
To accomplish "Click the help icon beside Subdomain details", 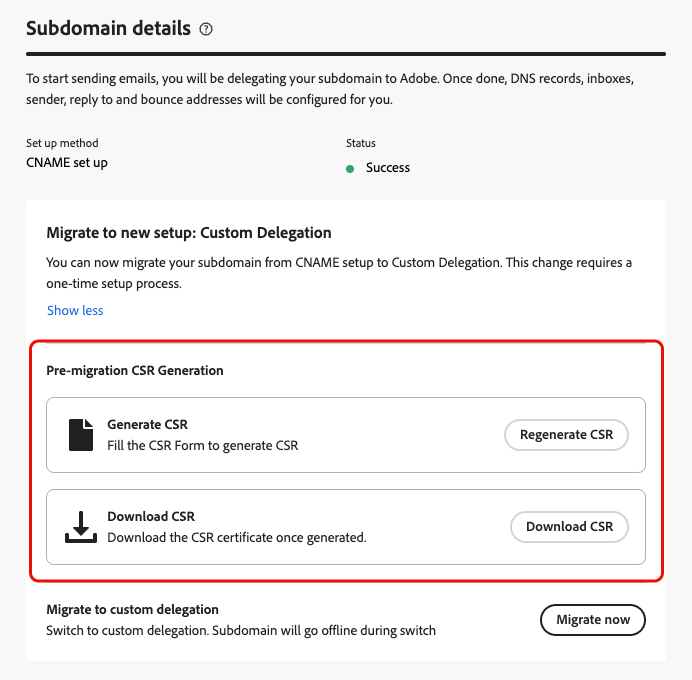I will click(x=206, y=30).
